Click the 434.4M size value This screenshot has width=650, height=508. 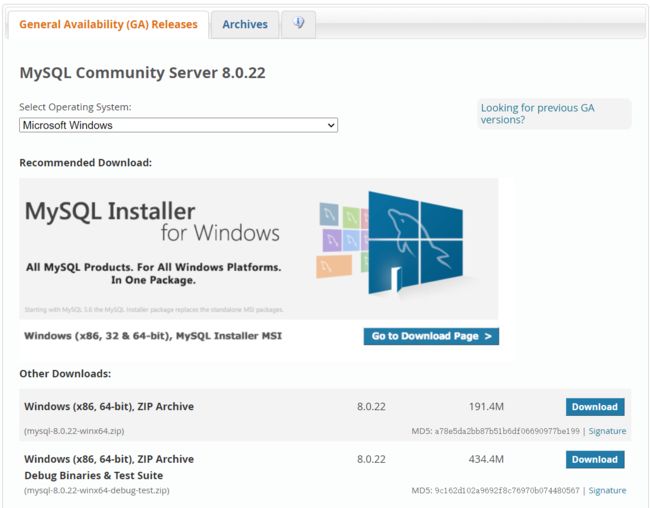click(x=486, y=459)
